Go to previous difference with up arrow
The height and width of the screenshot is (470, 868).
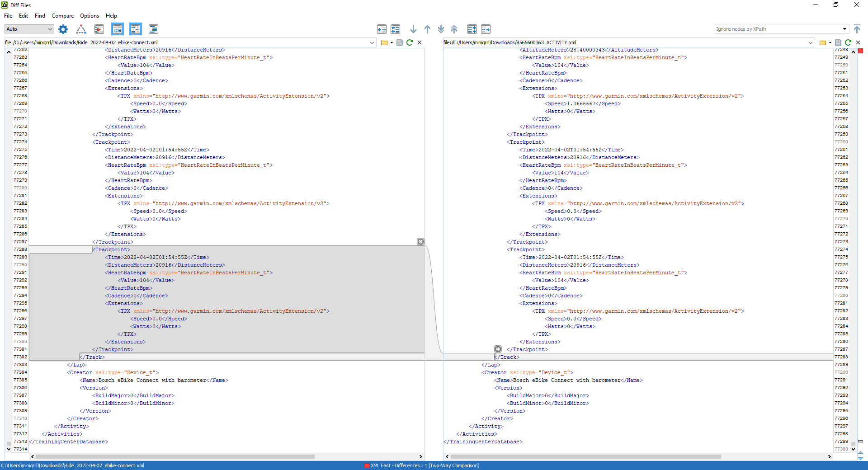[x=427, y=29]
